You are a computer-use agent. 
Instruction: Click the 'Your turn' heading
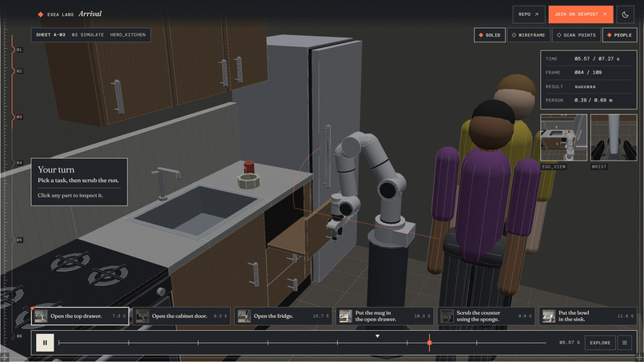56,169
